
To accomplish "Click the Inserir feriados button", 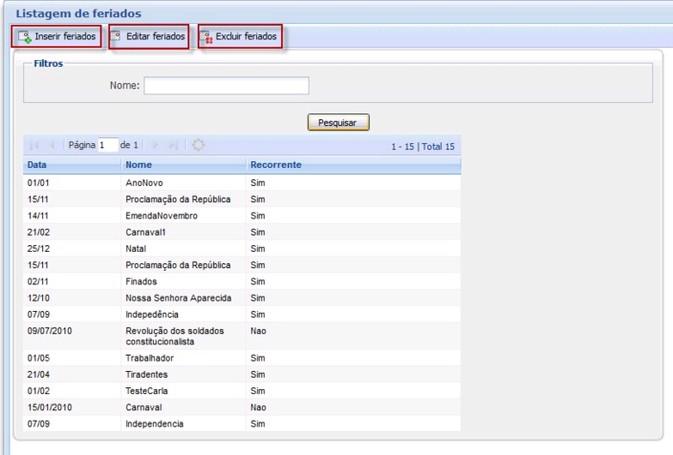I will pyautogui.click(x=57, y=37).
